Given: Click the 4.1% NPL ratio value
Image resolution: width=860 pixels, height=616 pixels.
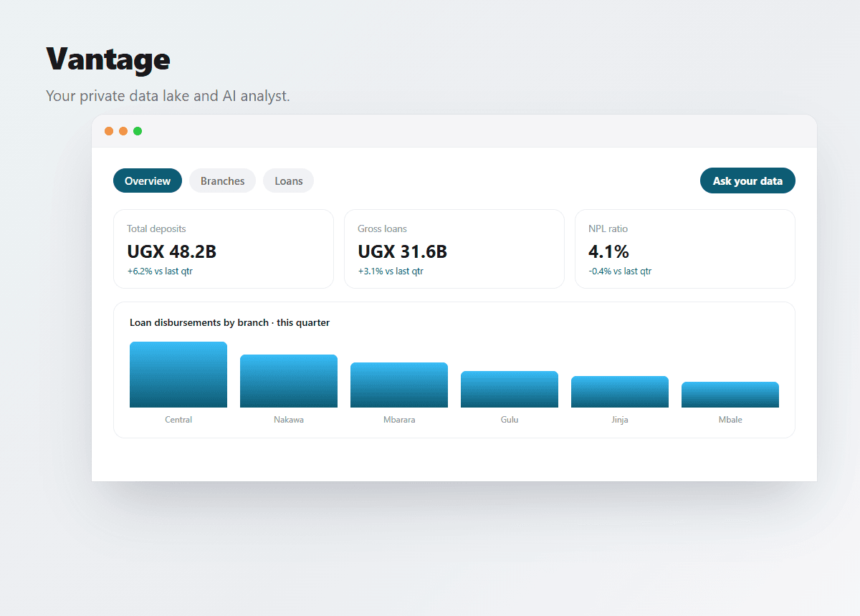Looking at the screenshot, I should 608,251.
